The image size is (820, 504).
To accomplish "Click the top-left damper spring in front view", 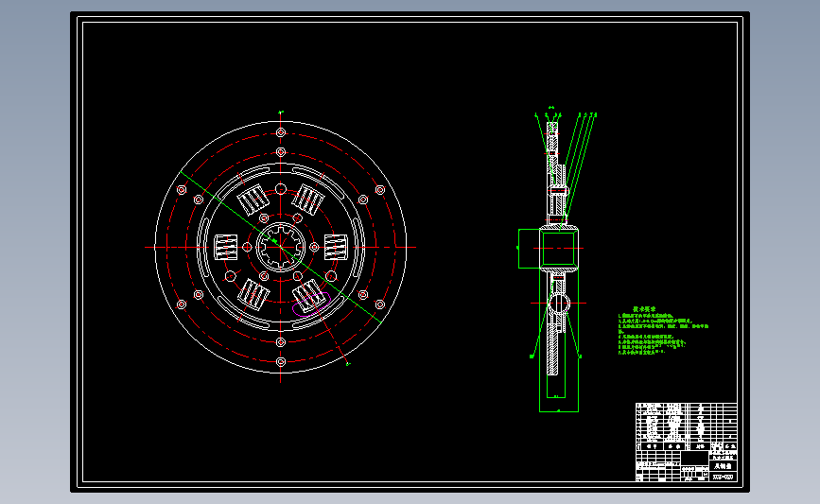I will pyautogui.click(x=253, y=200).
